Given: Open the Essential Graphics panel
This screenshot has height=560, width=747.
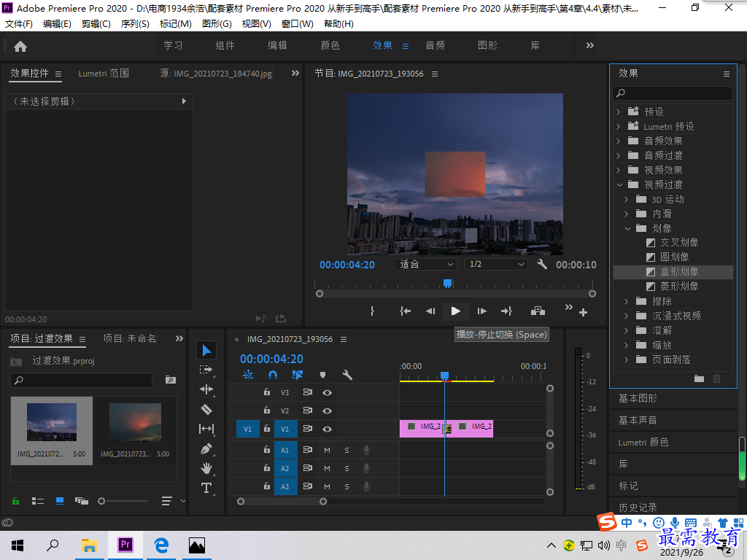Looking at the screenshot, I should 638,399.
